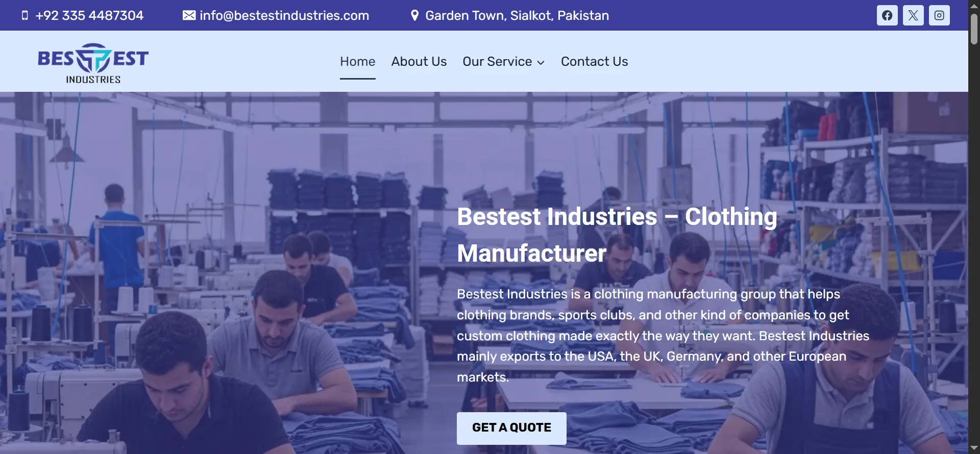Expand the Our Service dropdown chevron

coord(541,62)
